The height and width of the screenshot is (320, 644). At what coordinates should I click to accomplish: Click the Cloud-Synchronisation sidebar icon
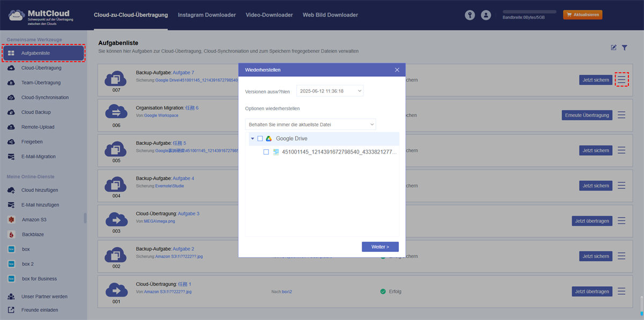11,98
